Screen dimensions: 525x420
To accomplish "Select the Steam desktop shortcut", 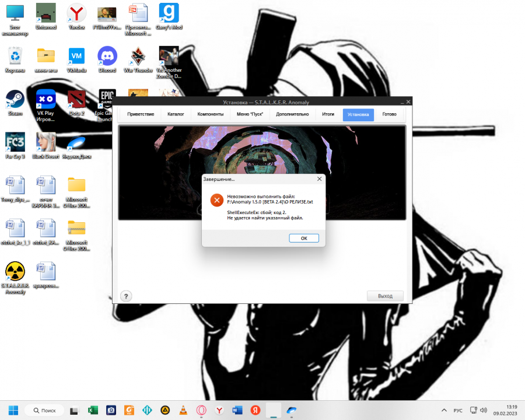I will coord(15,103).
